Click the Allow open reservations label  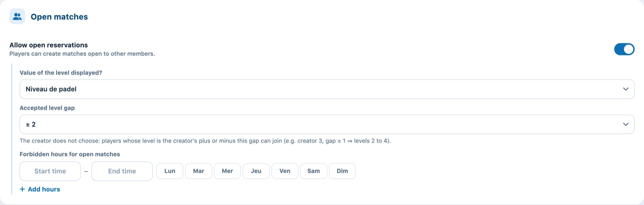[x=49, y=45]
